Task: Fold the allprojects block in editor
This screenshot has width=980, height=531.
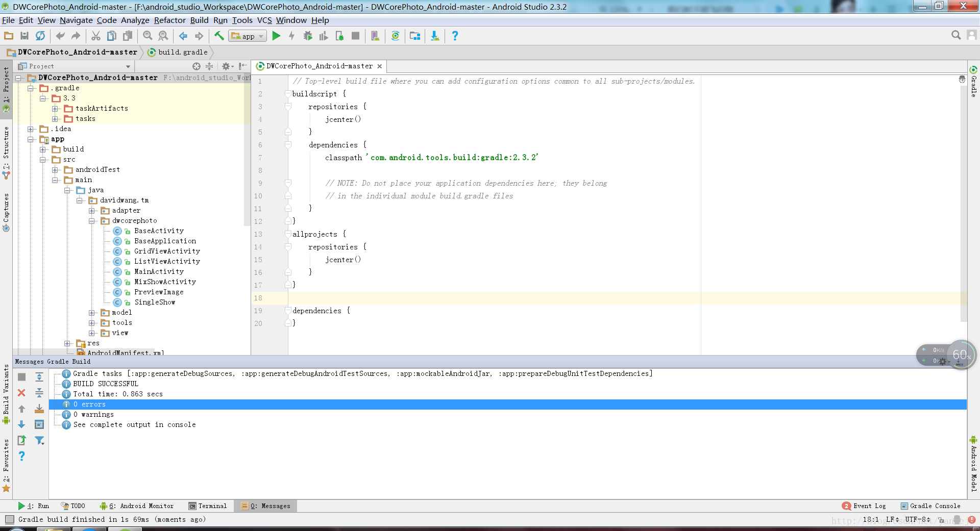Action: click(x=288, y=234)
